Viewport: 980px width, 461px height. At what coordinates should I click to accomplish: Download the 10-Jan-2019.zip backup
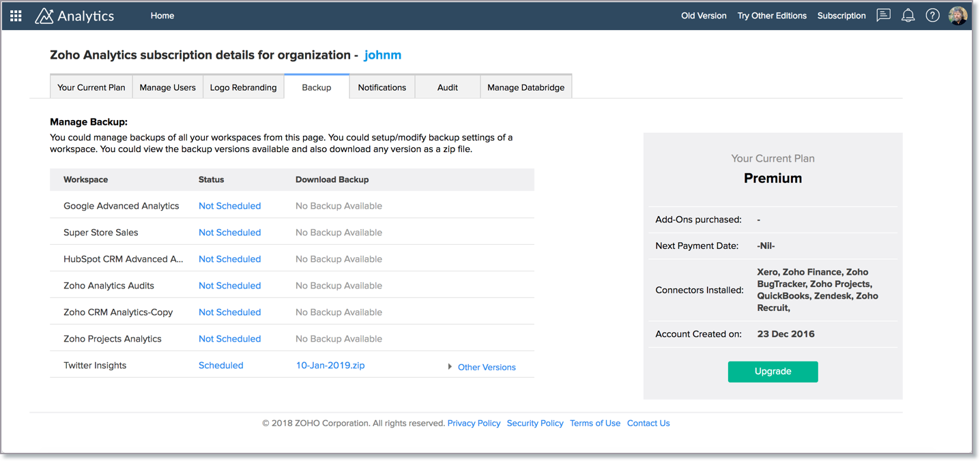pos(330,366)
